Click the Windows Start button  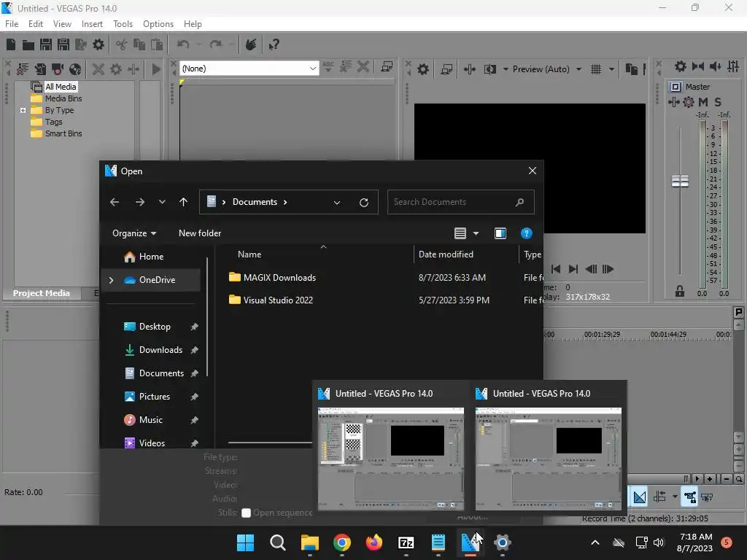pos(245,542)
